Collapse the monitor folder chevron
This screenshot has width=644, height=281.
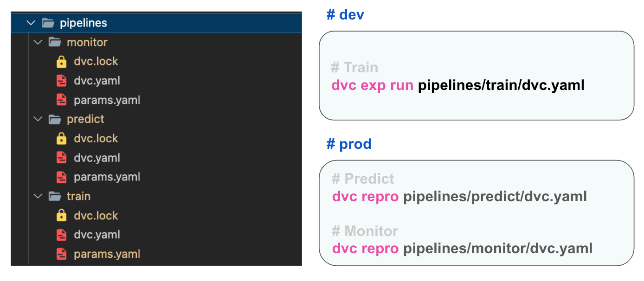click(x=38, y=42)
